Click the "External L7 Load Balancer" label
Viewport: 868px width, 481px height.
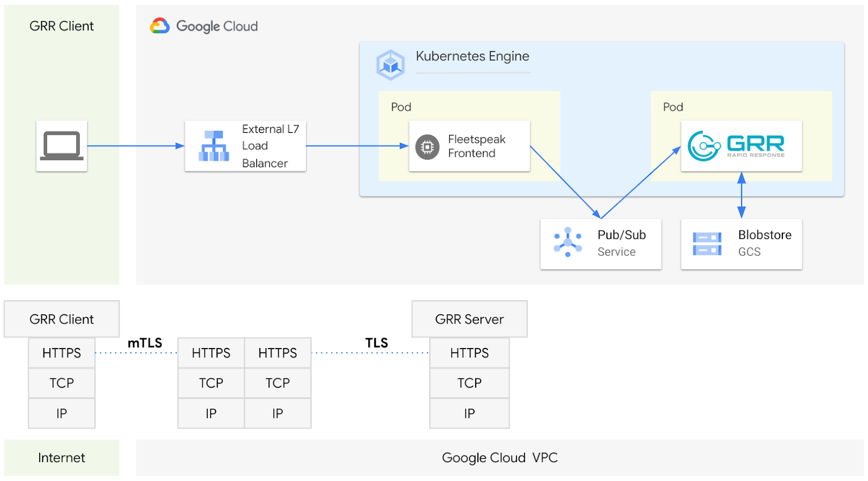270,146
